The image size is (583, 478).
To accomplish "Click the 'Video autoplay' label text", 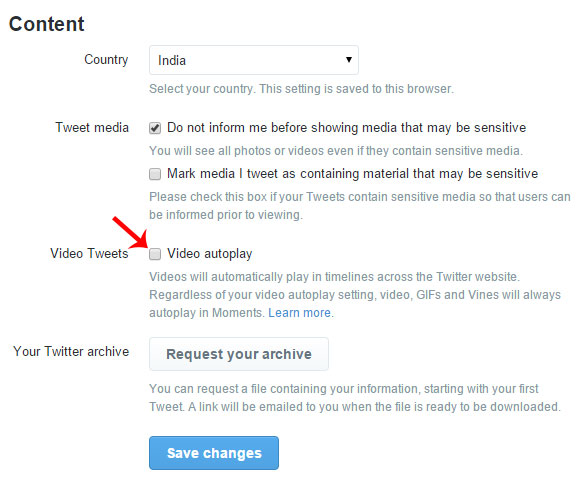I will click(x=210, y=253).
